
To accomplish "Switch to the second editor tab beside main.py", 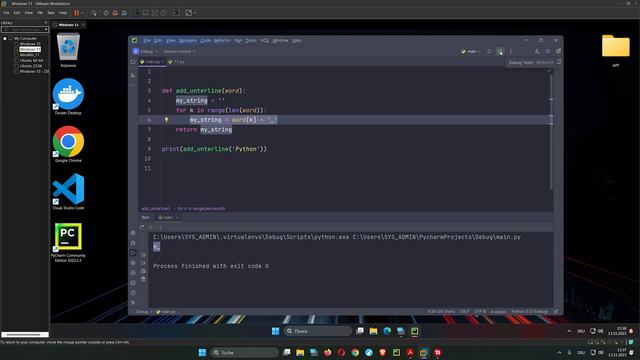I will tap(177, 62).
